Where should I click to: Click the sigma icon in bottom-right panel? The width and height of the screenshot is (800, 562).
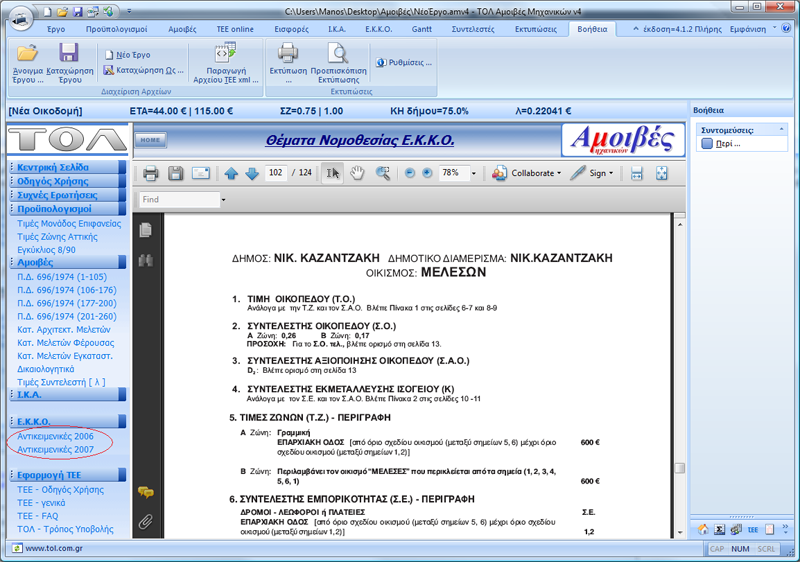719,529
